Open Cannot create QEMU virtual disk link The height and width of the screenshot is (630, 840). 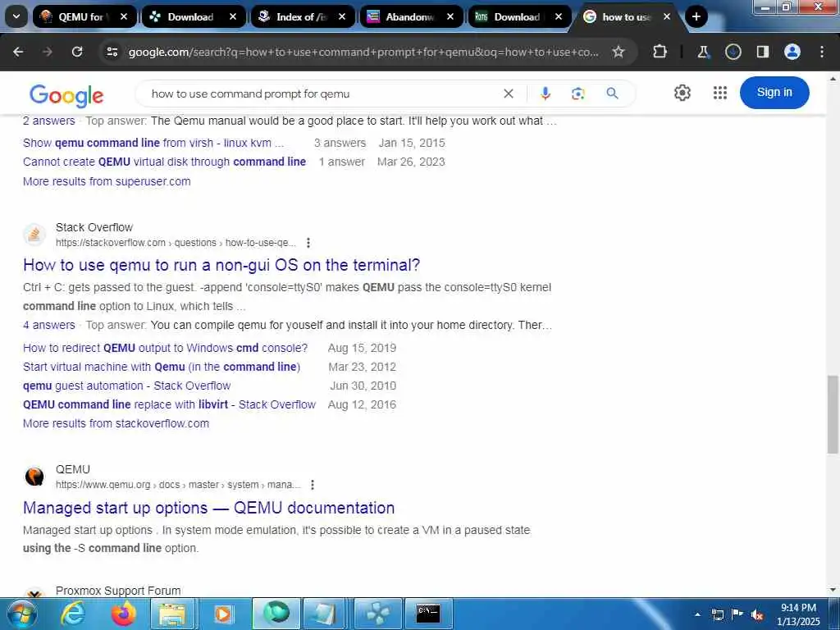tap(164, 162)
